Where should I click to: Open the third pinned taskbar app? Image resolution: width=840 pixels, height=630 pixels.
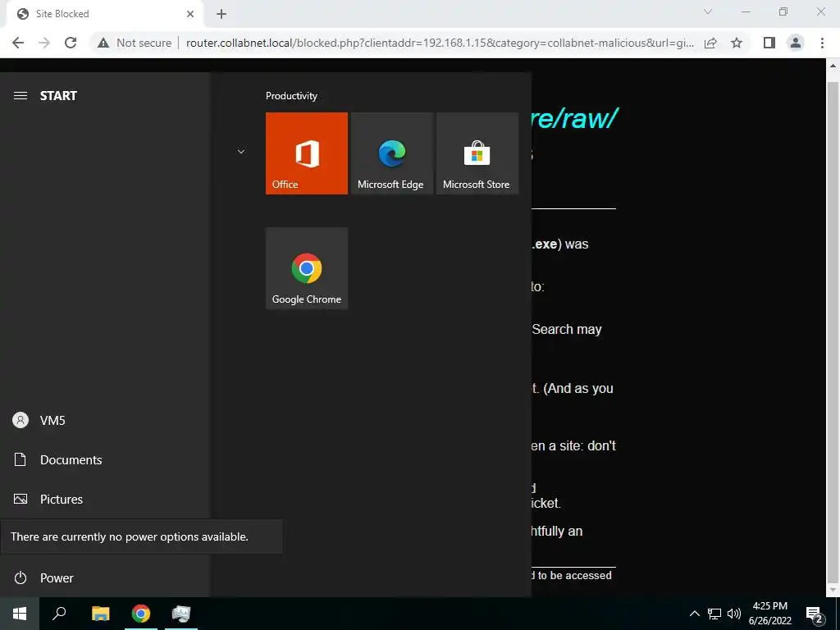[x=181, y=614]
